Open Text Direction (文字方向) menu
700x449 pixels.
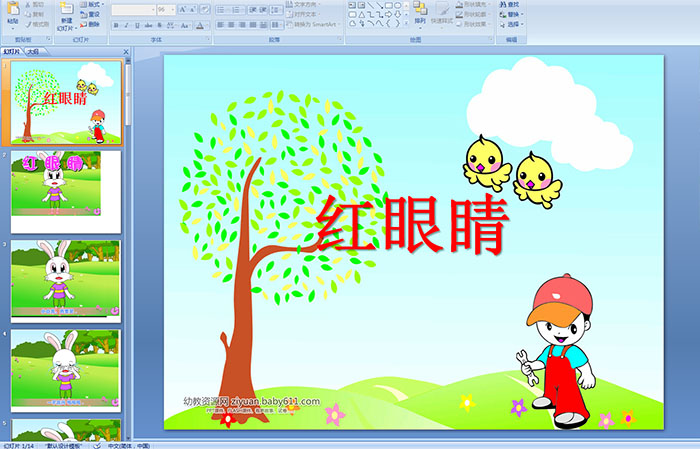(301, 4)
